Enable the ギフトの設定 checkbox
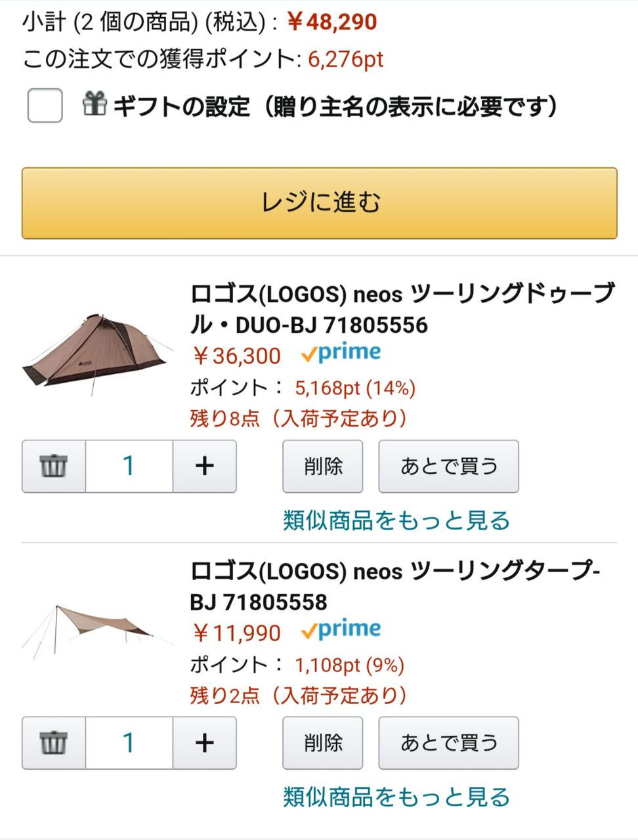This screenshot has height=840, width=638. tap(45, 105)
